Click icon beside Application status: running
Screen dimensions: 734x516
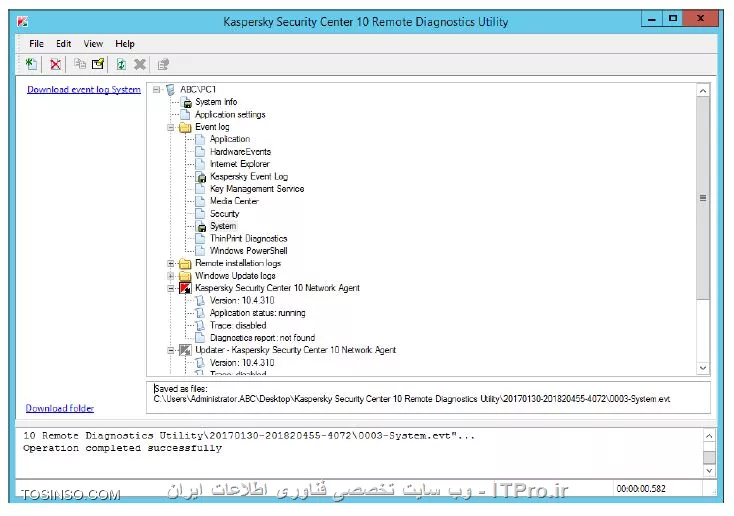(x=200, y=313)
